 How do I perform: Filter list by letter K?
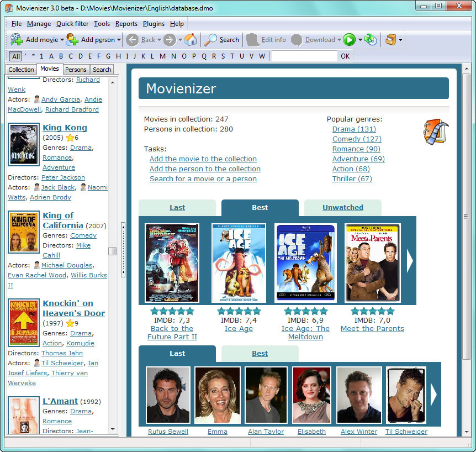143,56
